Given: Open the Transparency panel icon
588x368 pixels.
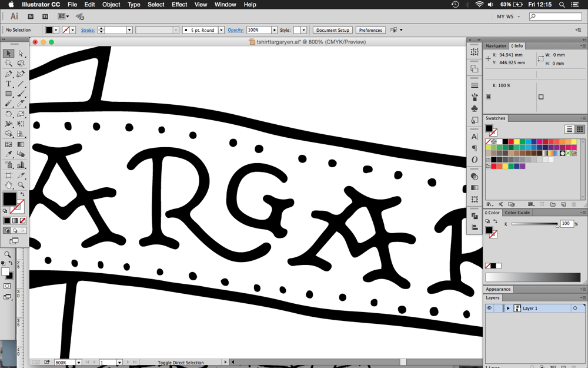Looking at the screenshot, I should click(x=475, y=176).
